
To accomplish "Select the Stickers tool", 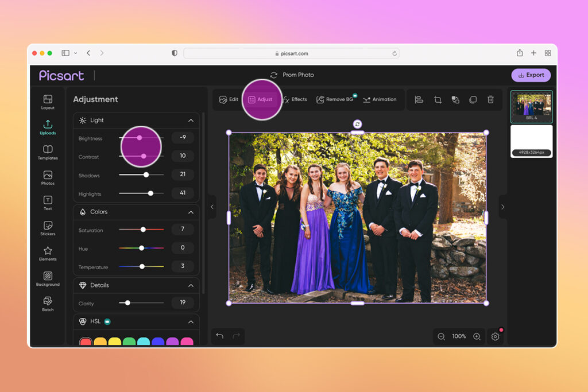I will pos(48,224).
